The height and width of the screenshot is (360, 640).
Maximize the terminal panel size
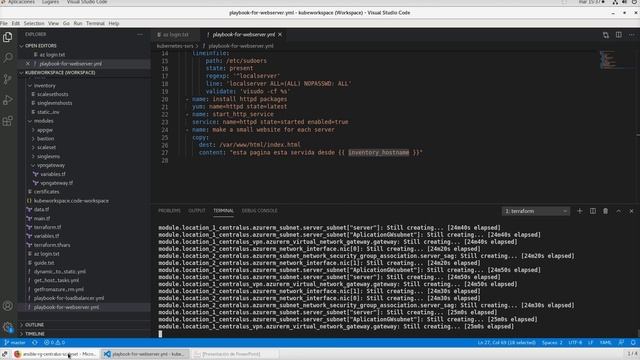click(618, 211)
